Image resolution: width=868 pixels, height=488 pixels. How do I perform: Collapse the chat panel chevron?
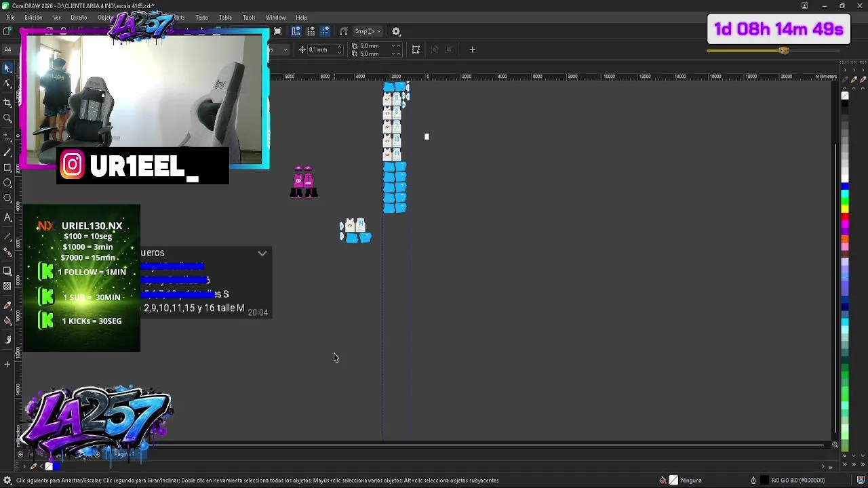262,253
